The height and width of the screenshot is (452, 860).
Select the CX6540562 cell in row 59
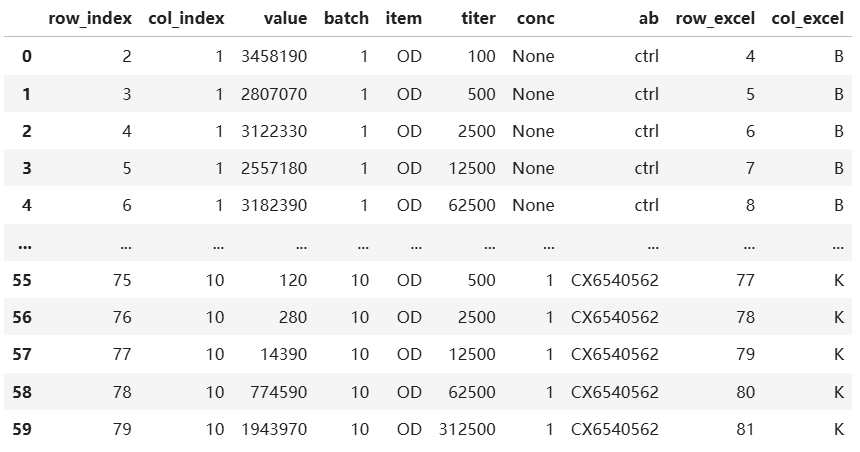pyautogui.click(x=615, y=430)
